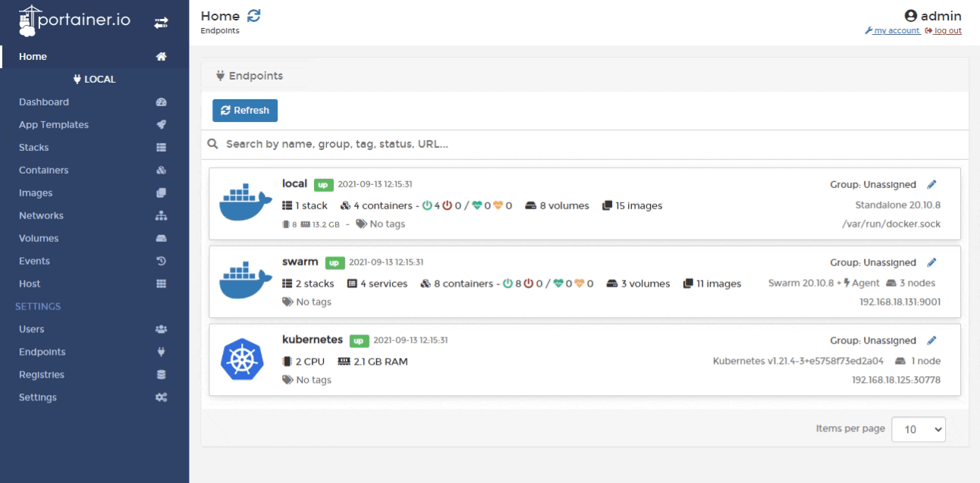
Task: Click the Users group icon in sidebar
Action: [161, 329]
